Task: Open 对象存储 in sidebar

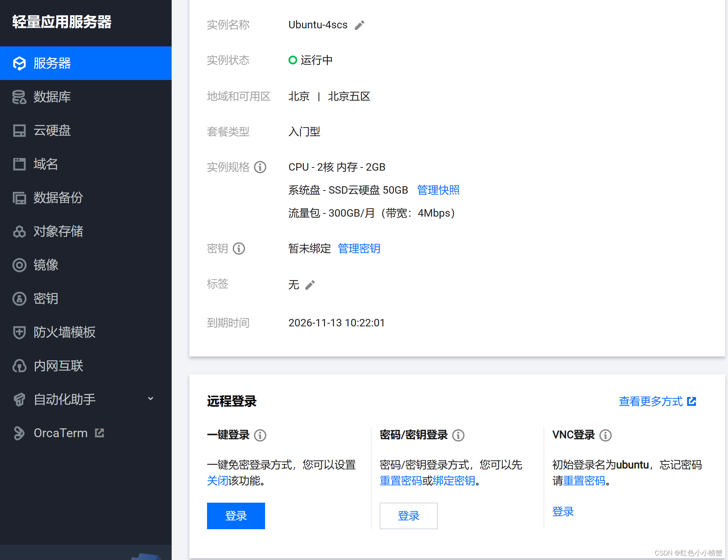Action: (86, 232)
